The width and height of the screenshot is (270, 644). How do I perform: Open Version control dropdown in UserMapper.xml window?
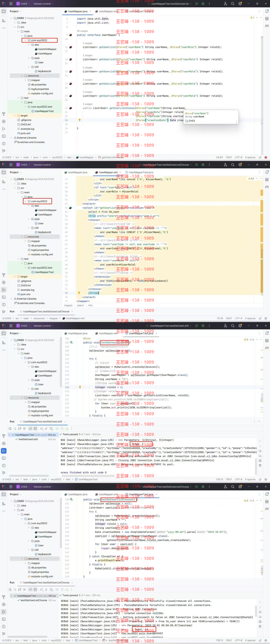tap(43, 165)
